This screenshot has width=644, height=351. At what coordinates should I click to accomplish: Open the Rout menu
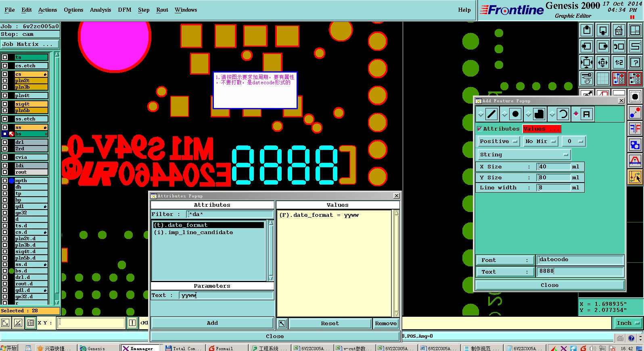(x=162, y=10)
